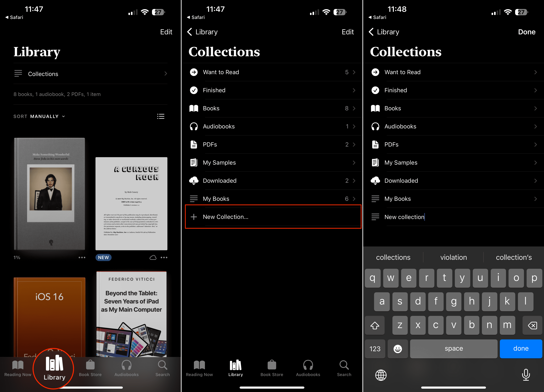Open more options below A Curious Moon
544x392 pixels.
pyautogui.click(x=164, y=257)
